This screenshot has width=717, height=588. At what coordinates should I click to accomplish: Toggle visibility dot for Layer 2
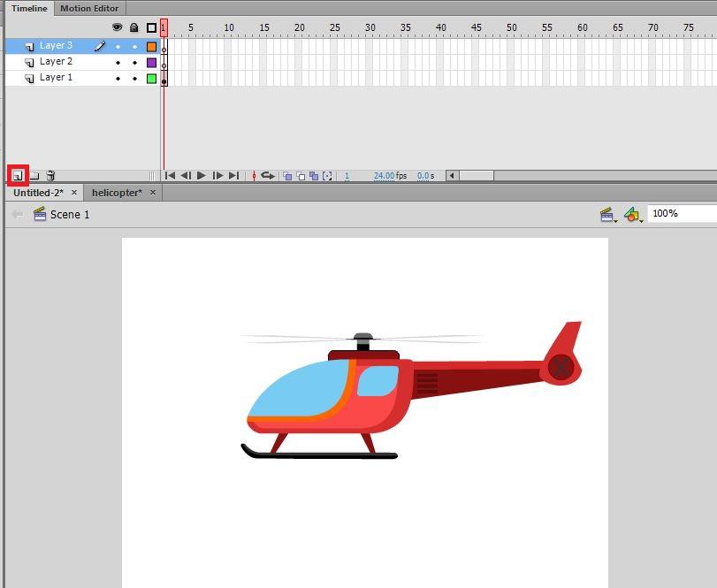(118, 63)
